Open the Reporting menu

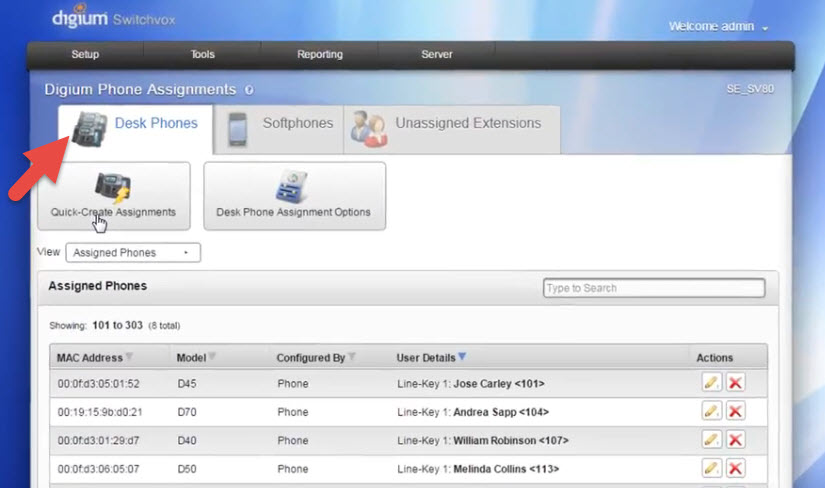[x=320, y=54]
